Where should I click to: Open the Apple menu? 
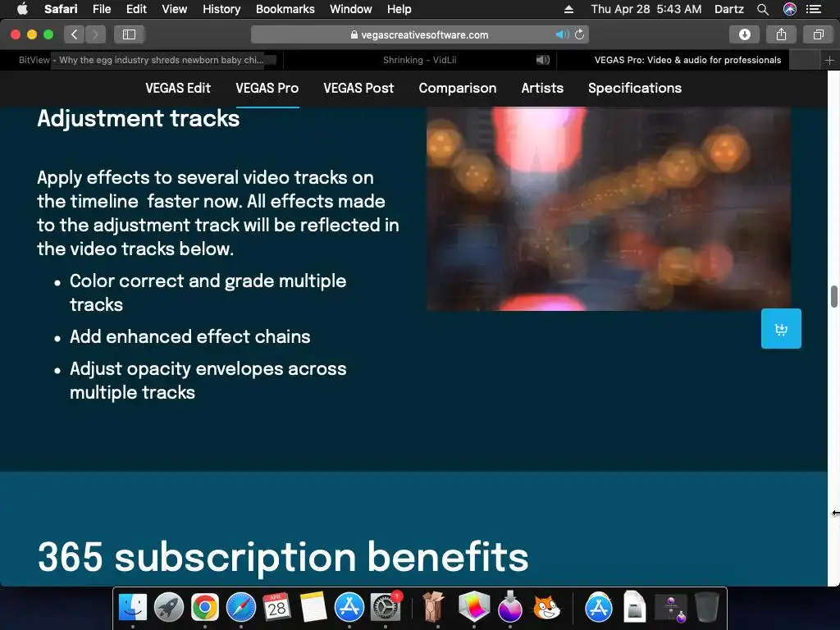click(22, 9)
